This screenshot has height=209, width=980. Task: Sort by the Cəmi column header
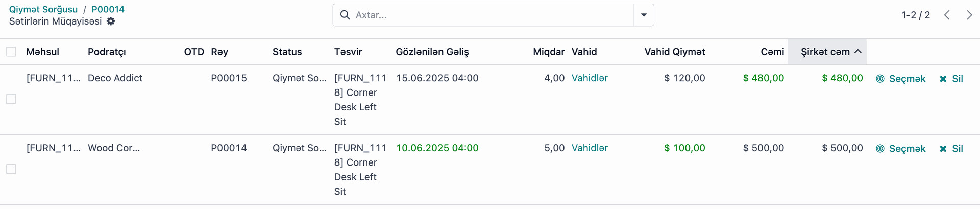(772, 52)
